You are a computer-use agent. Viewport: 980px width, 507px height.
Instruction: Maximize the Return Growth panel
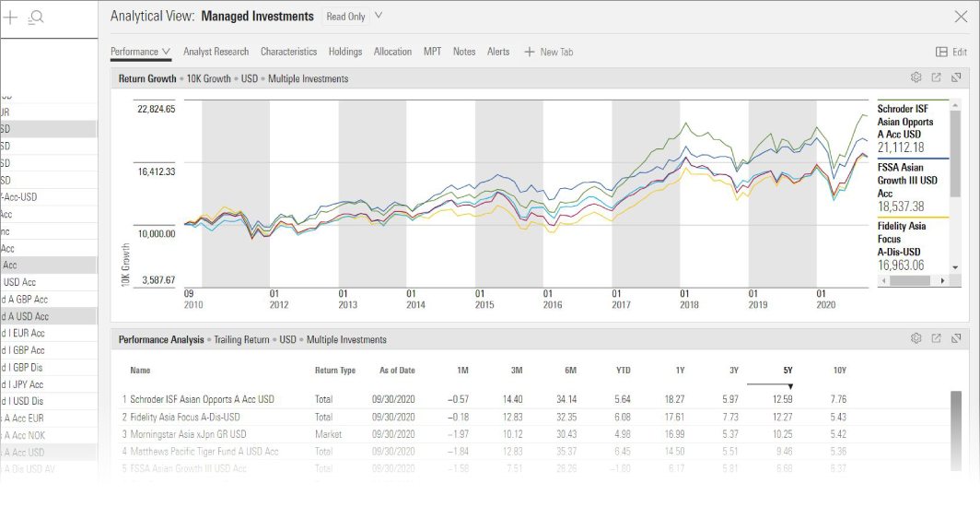(956, 78)
